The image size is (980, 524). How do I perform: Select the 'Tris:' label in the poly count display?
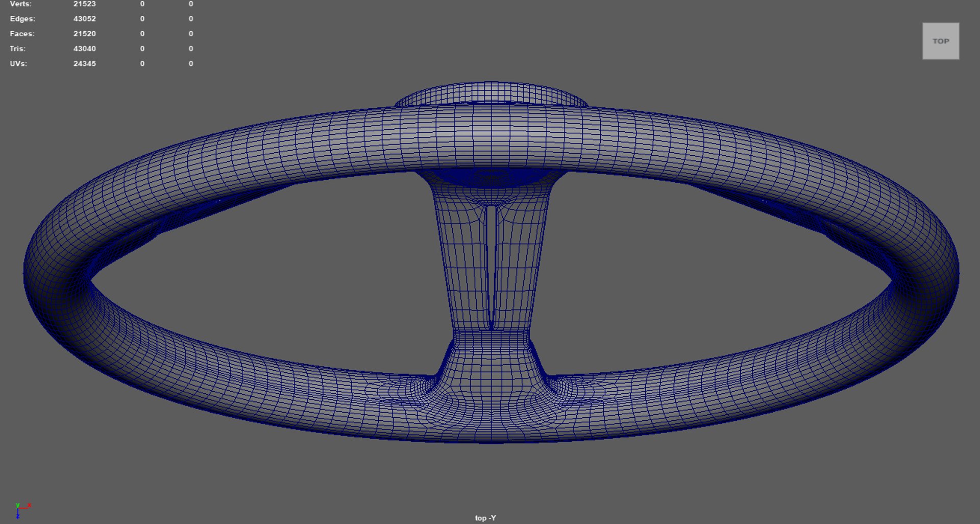point(17,49)
